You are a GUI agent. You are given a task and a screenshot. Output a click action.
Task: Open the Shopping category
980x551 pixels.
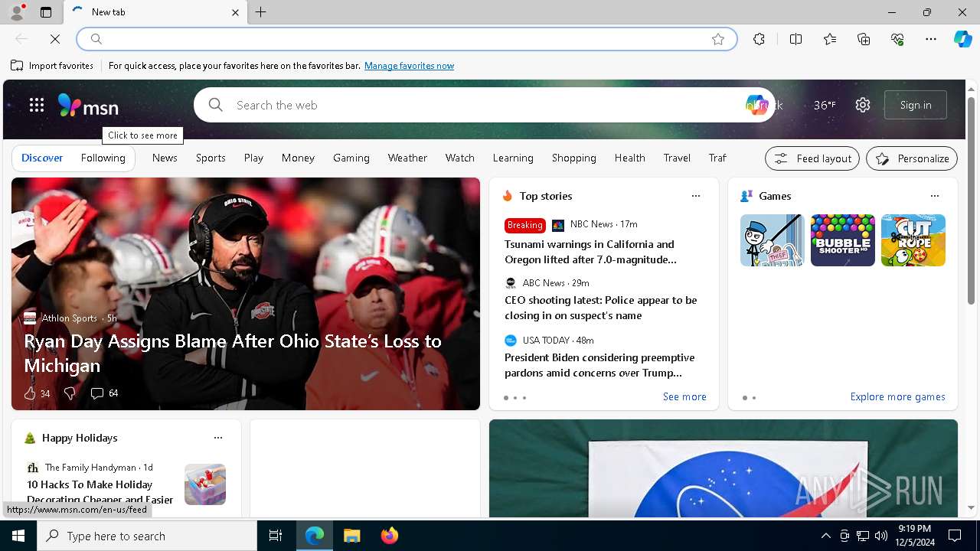pyautogui.click(x=574, y=158)
